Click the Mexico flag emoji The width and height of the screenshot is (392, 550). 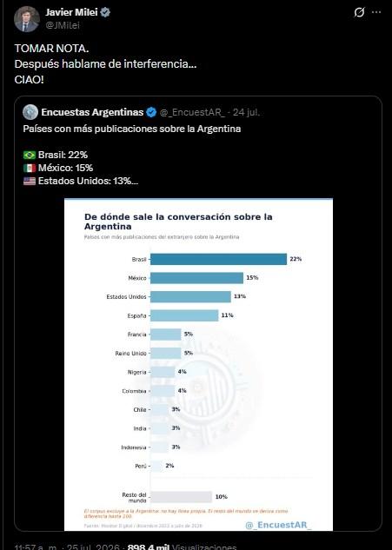tap(30, 168)
